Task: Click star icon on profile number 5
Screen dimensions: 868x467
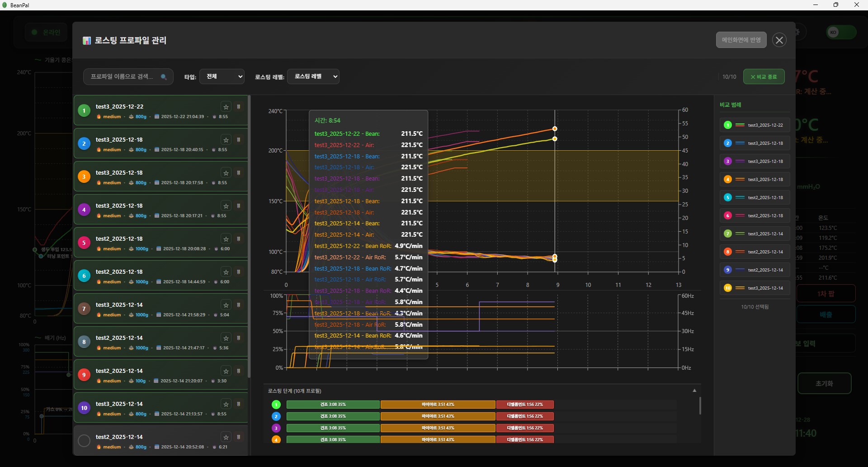Action: point(226,239)
